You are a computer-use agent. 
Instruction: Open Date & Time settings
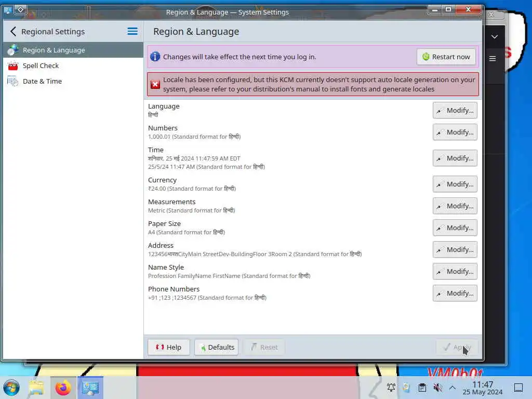click(73, 81)
